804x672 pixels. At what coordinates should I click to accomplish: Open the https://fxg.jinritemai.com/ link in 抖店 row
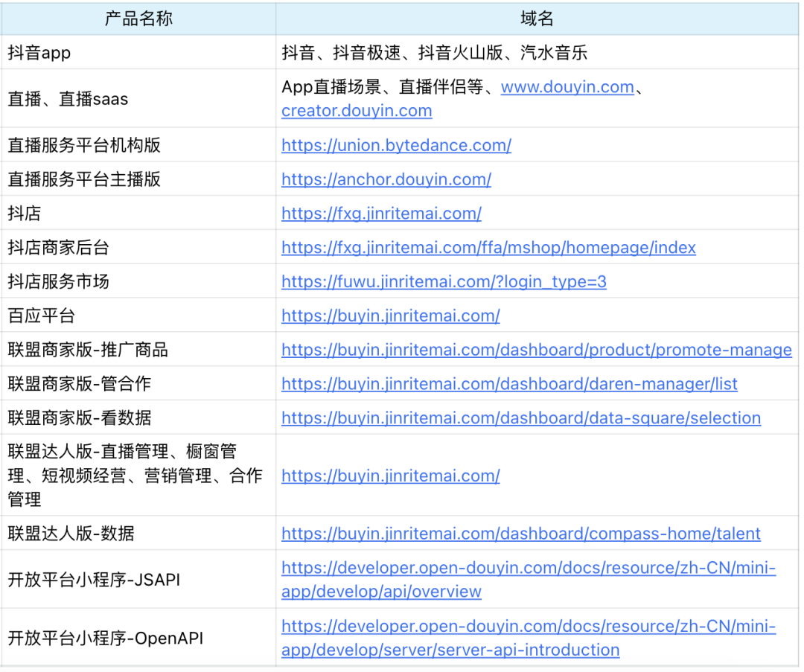(381, 214)
